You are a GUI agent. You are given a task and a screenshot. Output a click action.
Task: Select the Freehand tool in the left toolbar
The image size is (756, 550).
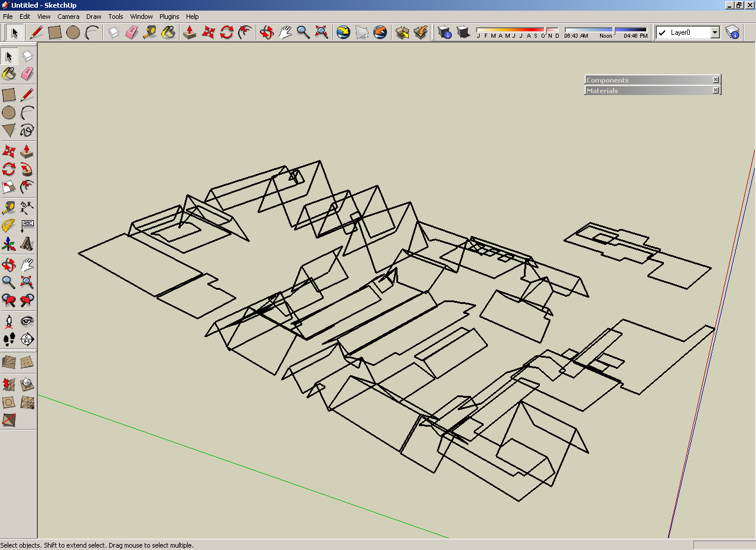27,130
